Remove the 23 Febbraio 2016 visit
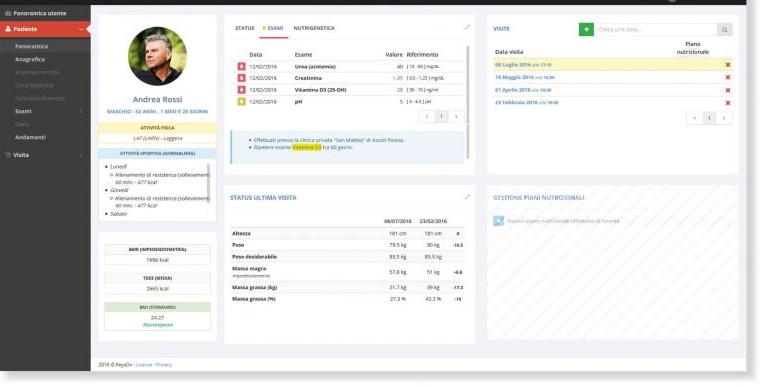Viewport: 760px width, 387px height. coord(728,103)
